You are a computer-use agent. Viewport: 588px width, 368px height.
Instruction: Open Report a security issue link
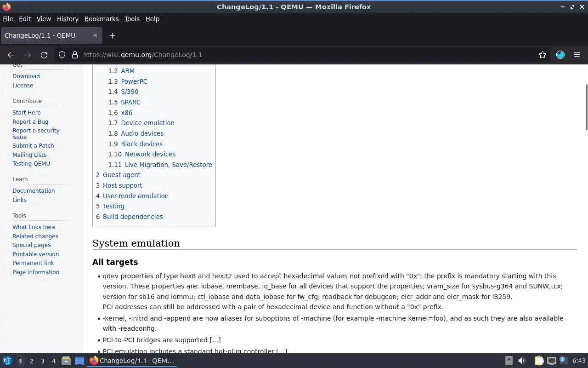(36, 134)
